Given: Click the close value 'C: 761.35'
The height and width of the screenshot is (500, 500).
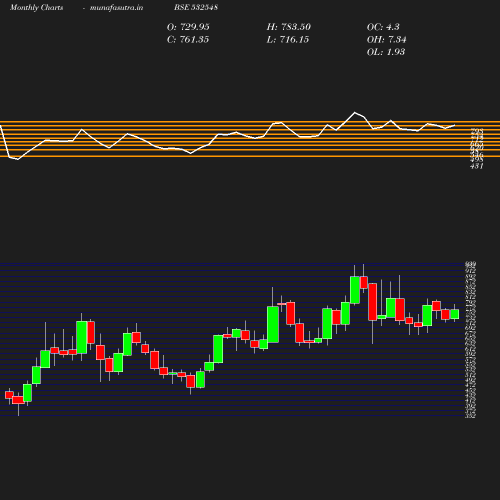Looking at the screenshot, I should pyautogui.click(x=188, y=40).
